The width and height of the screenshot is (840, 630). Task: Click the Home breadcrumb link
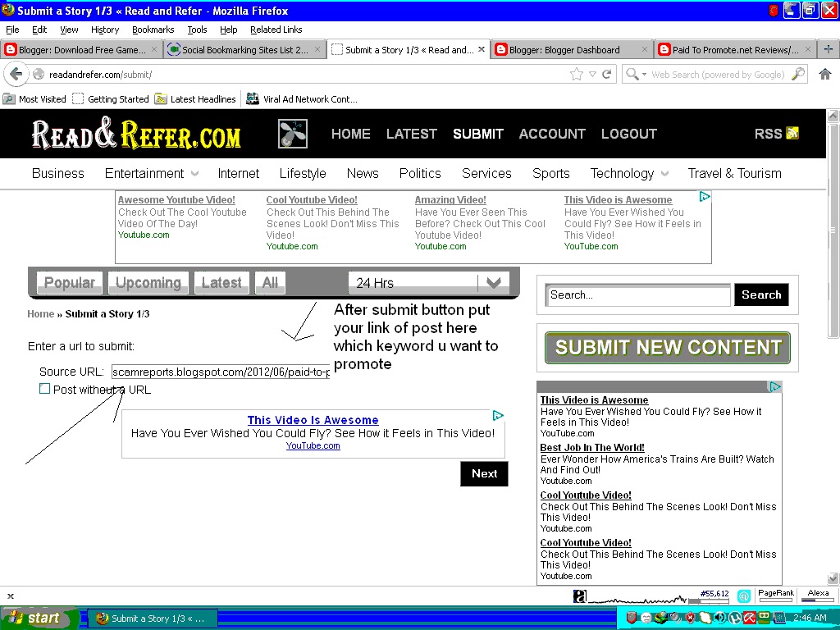pos(41,314)
